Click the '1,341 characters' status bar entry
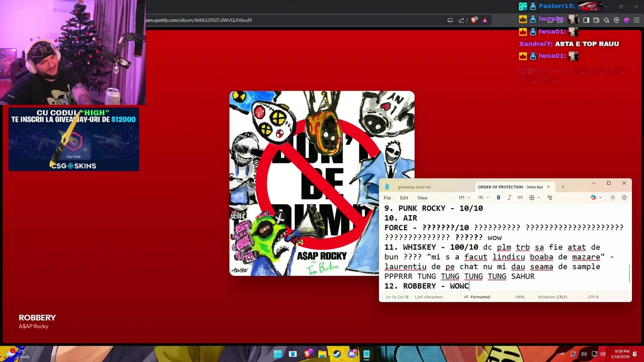This screenshot has height=362, width=644. tap(428, 297)
